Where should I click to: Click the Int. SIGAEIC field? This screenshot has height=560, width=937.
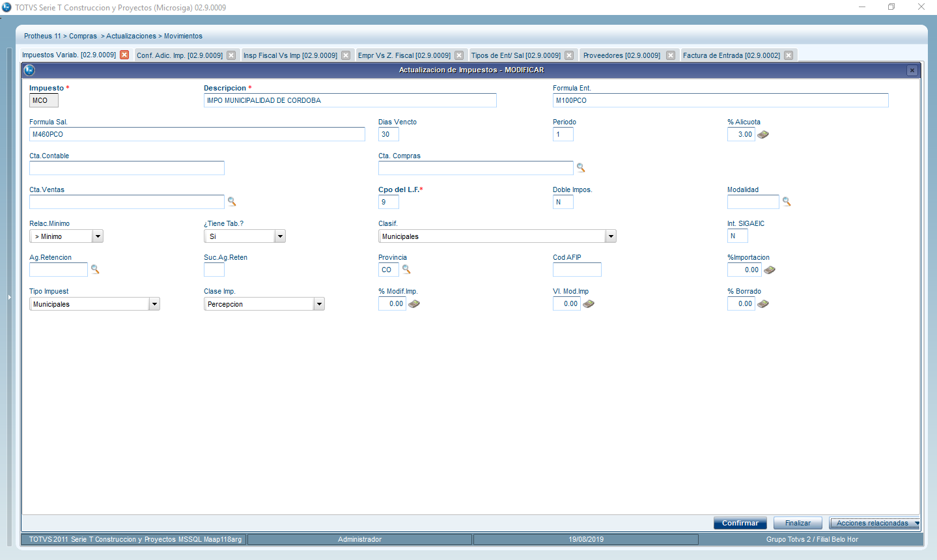[x=738, y=236]
